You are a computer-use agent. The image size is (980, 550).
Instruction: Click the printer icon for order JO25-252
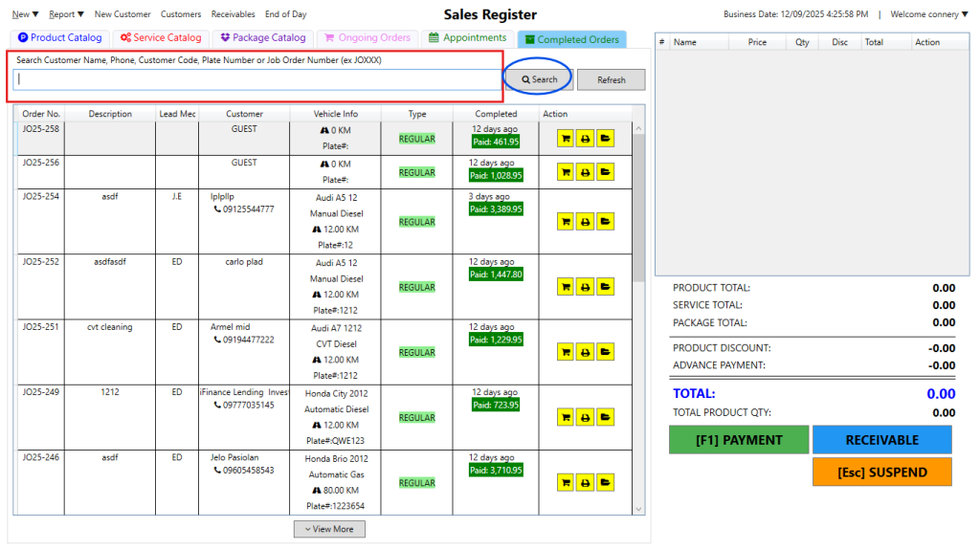[x=585, y=287]
